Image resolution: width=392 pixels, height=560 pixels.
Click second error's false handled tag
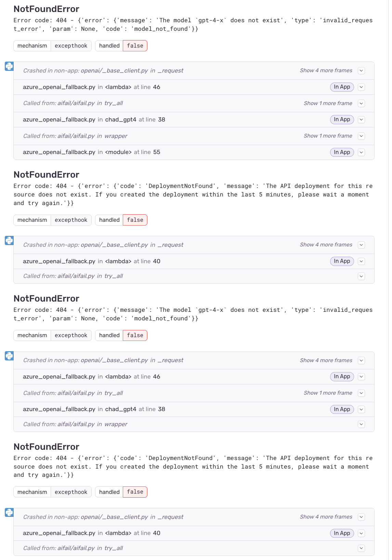pyautogui.click(x=135, y=220)
